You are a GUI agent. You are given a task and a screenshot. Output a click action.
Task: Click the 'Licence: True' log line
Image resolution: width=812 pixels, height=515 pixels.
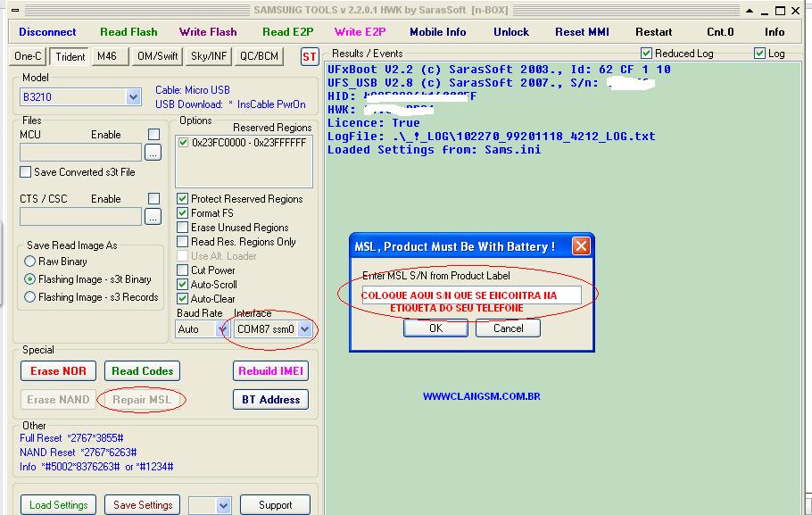[373, 123]
